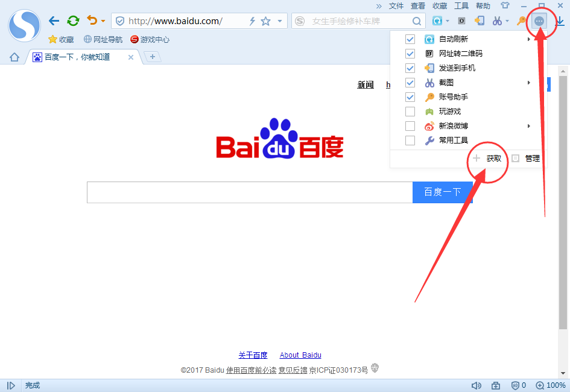Click the more extensions ellipsis button
Image resolution: width=570 pixels, height=392 pixels.
[x=539, y=22]
